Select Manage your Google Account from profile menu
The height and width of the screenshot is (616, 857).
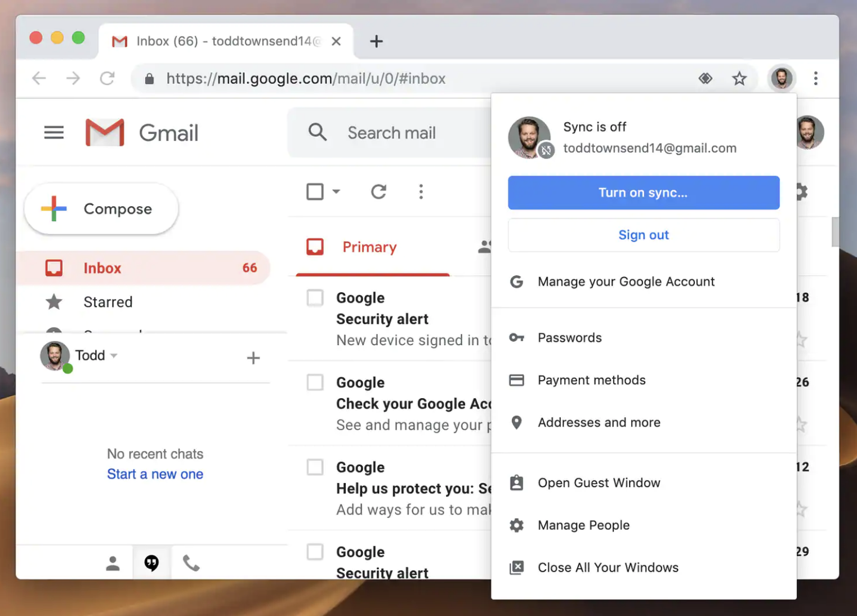pyautogui.click(x=626, y=282)
